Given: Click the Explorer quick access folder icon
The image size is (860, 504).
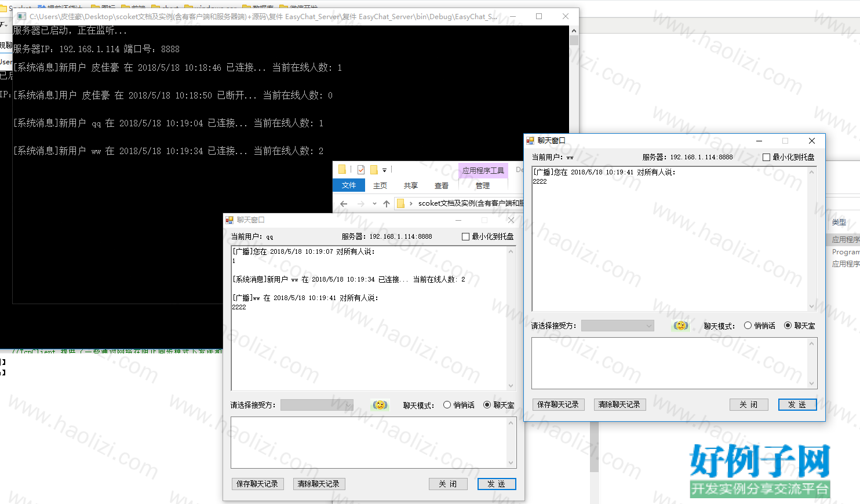Looking at the screenshot, I should pos(342,169).
